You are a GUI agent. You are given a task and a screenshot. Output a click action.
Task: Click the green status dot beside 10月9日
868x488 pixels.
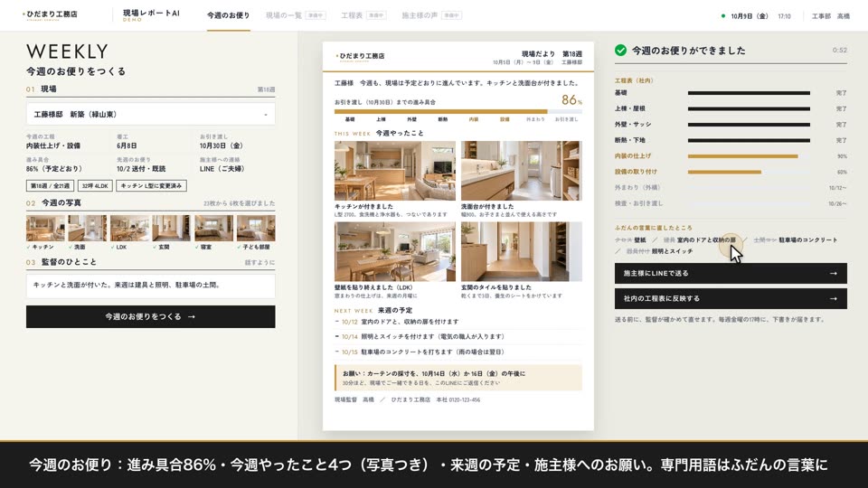pyautogui.click(x=723, y=16)
